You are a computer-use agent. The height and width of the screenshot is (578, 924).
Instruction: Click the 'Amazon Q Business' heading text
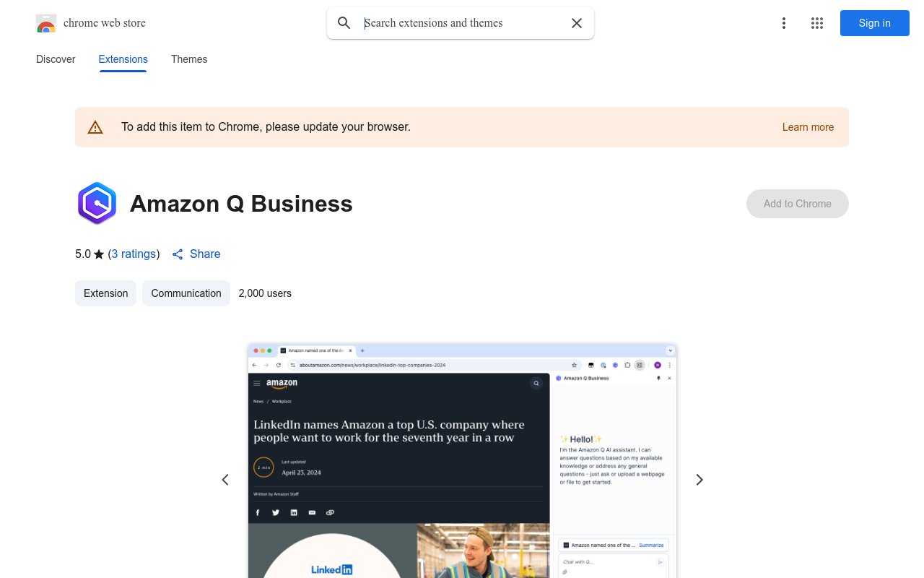(x=241, y=204)
